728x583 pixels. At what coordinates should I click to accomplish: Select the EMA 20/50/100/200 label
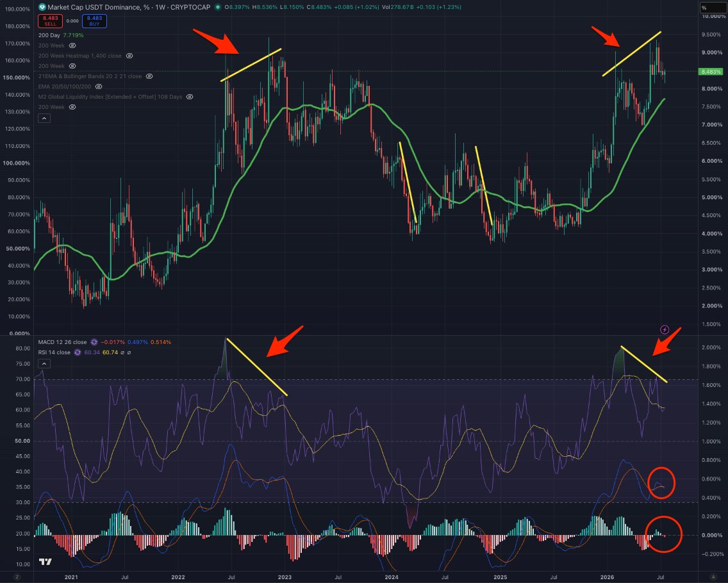click(65, 86)
